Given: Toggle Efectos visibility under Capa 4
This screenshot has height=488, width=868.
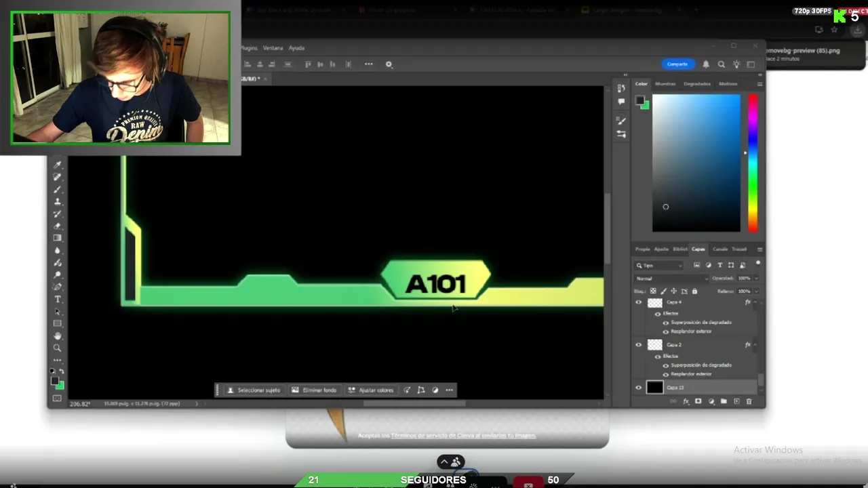Looking at the screenshot, I should tap(657, 314).
